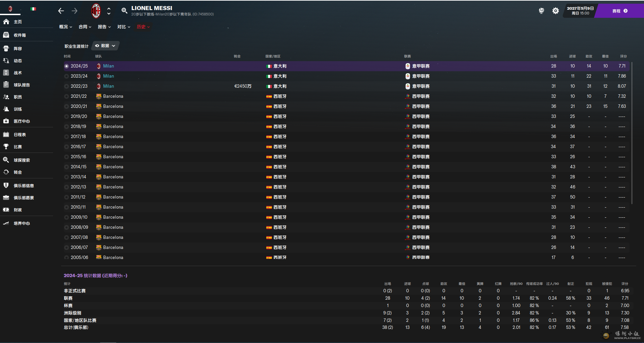Open the 训练 training cone icon
The height and width of the screenshot is (343, 644).
[x=6, y=109]
